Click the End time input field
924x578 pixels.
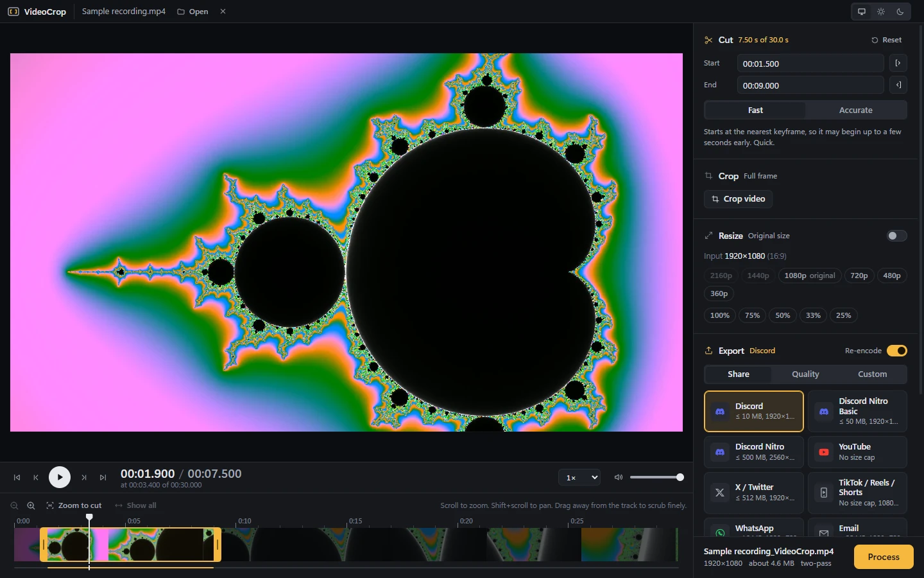(810, 85)
